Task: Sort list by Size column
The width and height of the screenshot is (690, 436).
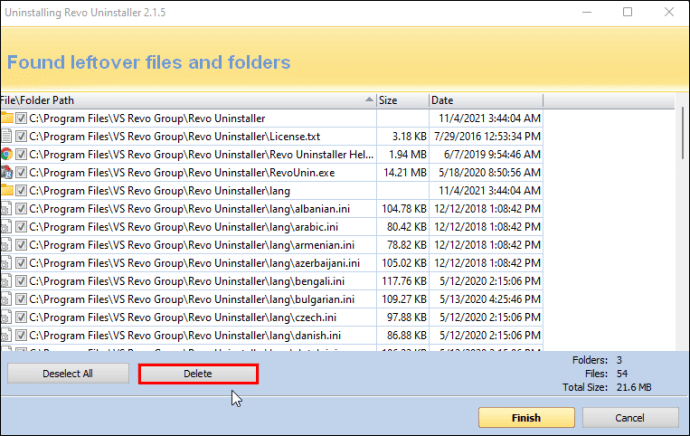Action: pos(403,100)
